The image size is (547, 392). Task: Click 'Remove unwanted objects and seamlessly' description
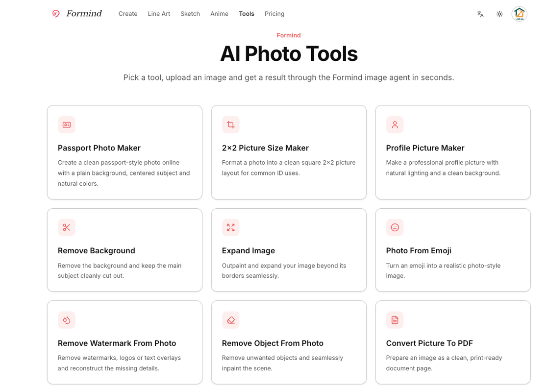tap(283, 363)
